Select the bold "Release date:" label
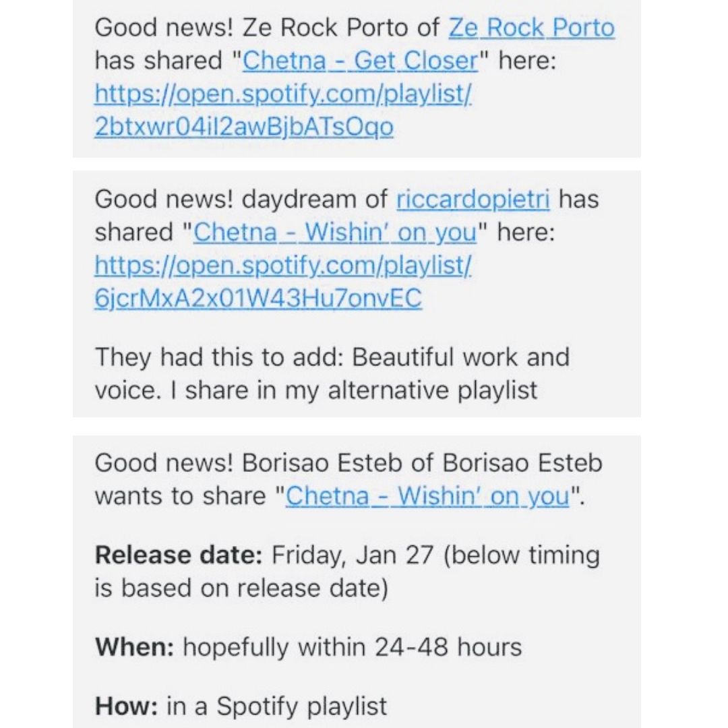 tap(179, 555)
